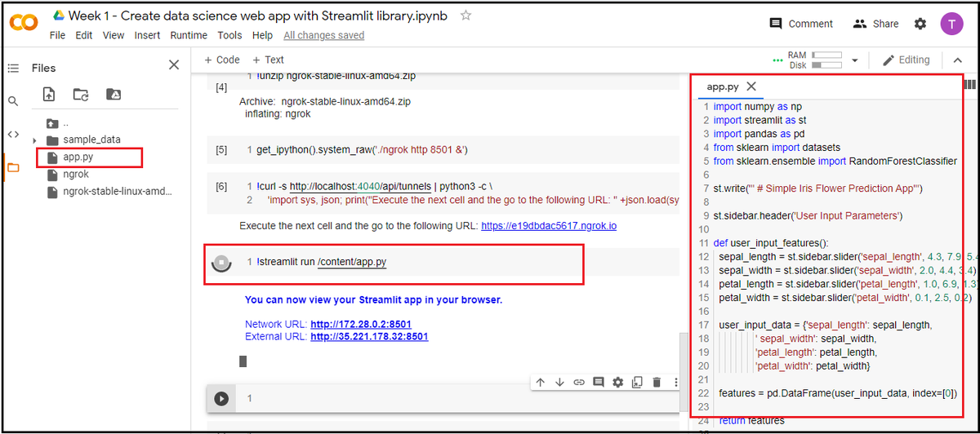
Task: Move the cell down with arrow icon
Action: pos(559,382)
